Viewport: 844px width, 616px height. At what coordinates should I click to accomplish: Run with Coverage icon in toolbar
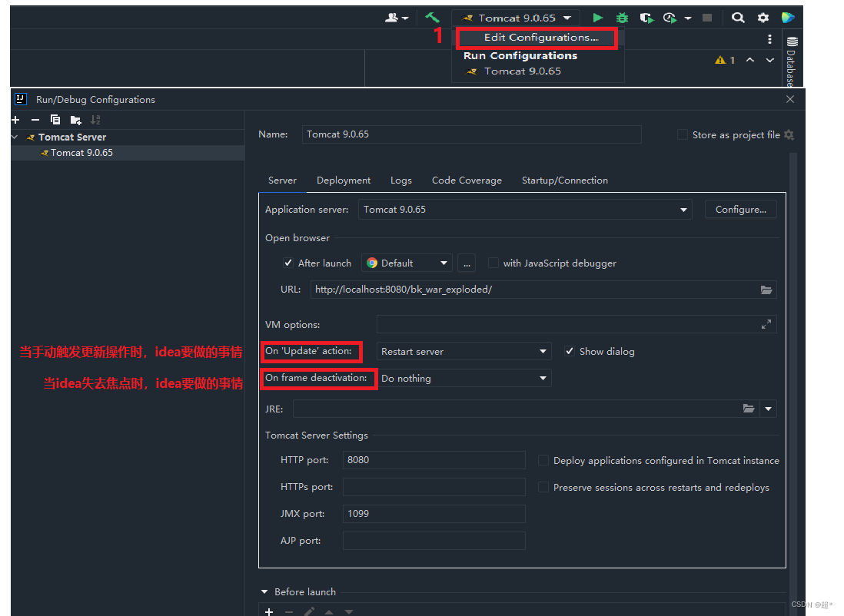[x=646, y=18]
